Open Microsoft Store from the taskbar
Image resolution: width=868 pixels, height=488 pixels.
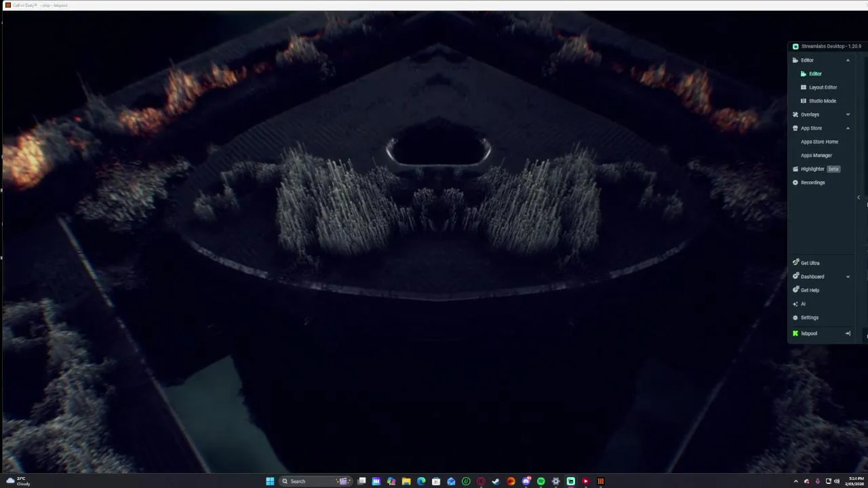point(436,481)
